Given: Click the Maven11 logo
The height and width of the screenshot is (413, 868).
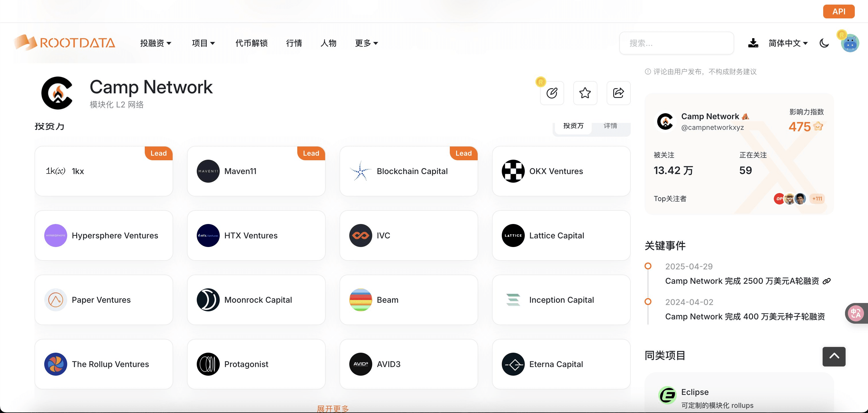Looking at the screenshot, I should click(x=208, y=171).
